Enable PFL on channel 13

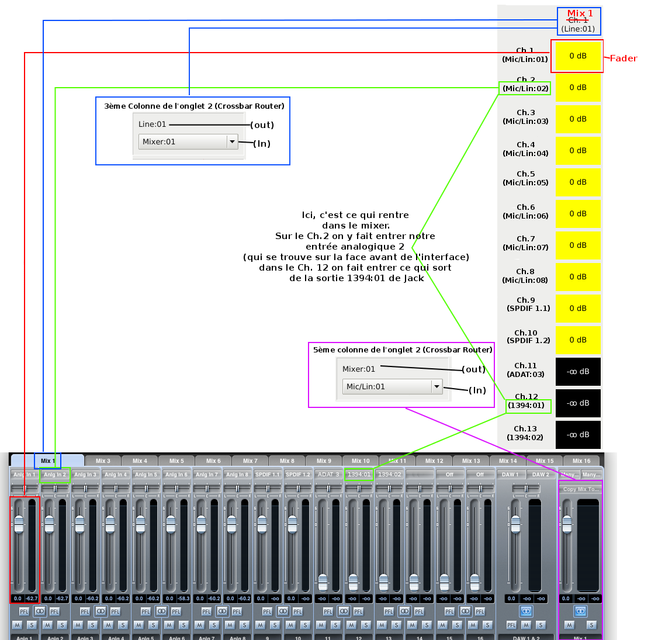(x=389, y=612)
